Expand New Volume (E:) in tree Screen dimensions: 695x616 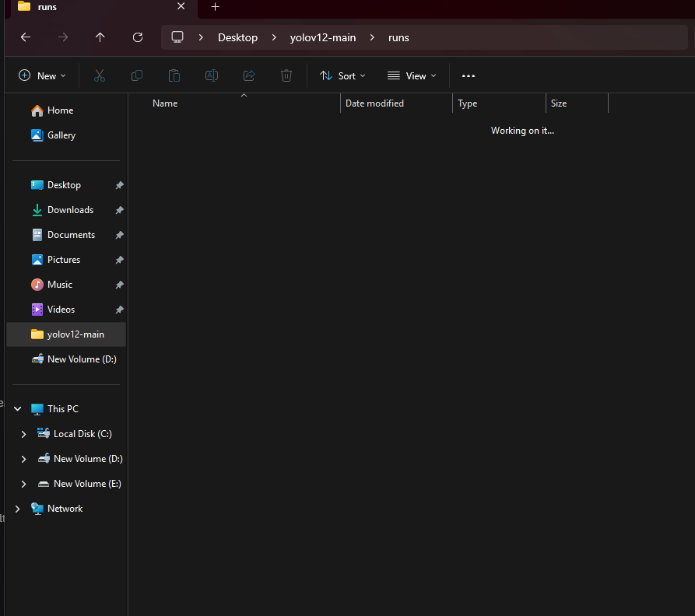pos(24,484)
